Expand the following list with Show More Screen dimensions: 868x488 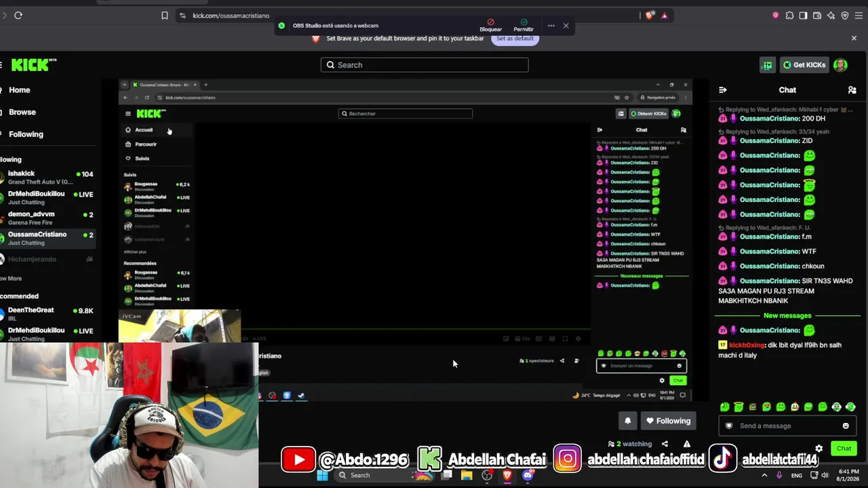11,279
